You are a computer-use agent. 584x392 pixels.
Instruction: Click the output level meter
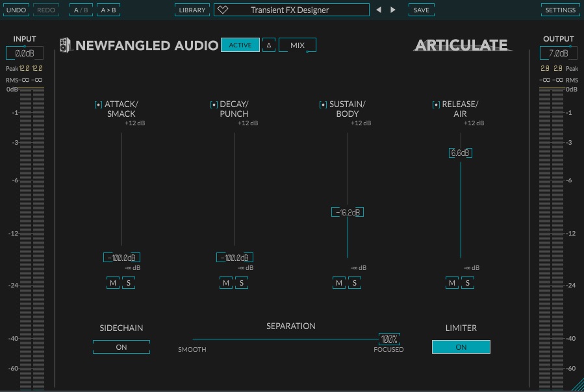coord(552,238)
